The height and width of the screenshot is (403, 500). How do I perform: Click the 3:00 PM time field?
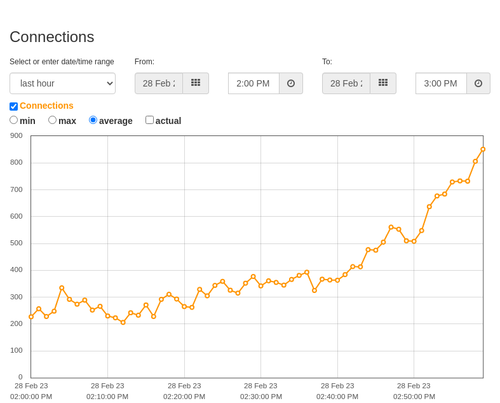tap(441, 83)
